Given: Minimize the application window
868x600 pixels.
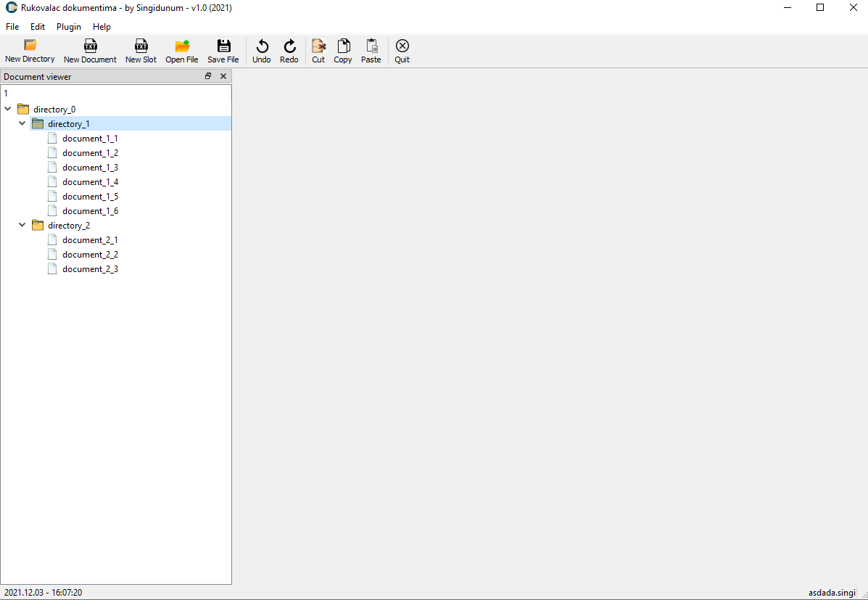Looking at the screenshot, I should click(788, 8).
